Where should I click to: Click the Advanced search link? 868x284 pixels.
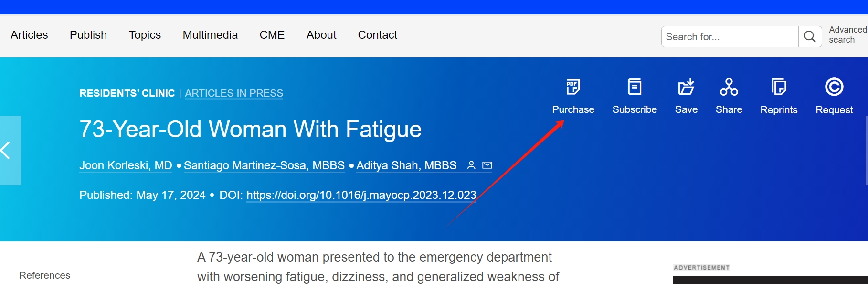847,35
